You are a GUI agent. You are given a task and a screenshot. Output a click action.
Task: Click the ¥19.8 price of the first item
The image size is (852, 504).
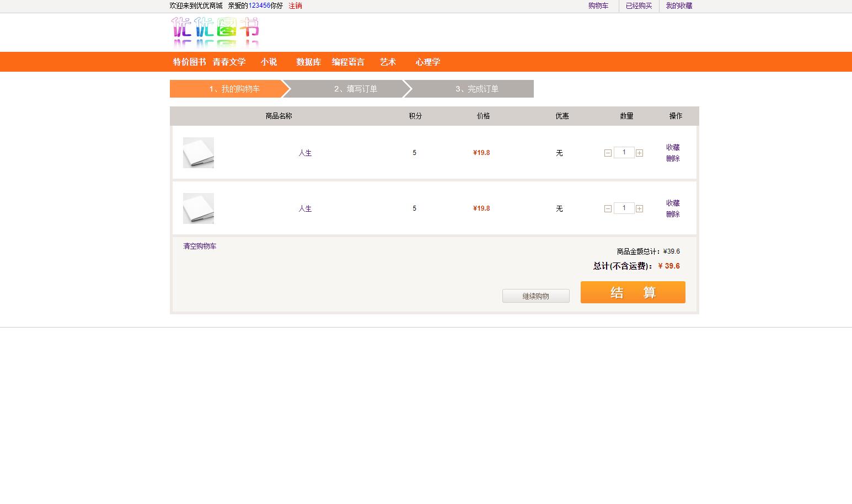(x=481, y=153)
